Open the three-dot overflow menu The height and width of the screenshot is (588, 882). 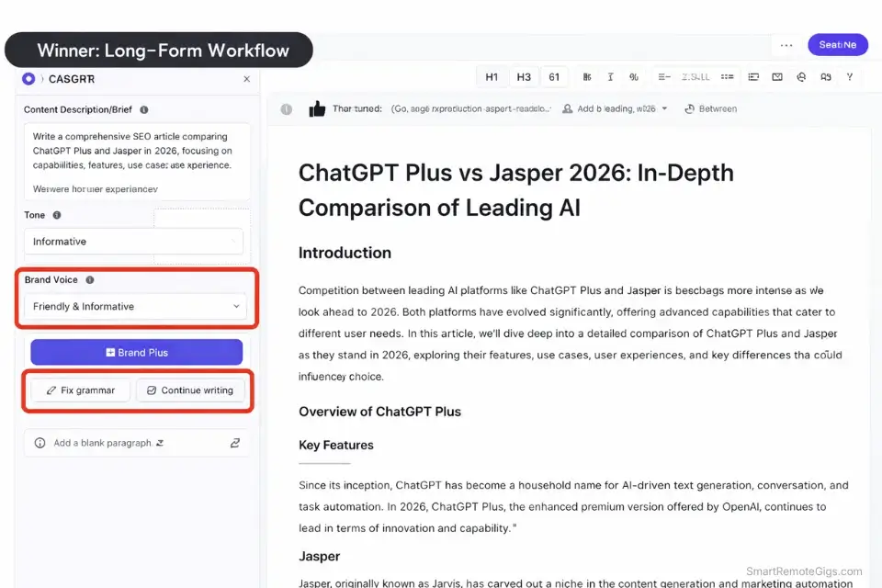point(786,44)
